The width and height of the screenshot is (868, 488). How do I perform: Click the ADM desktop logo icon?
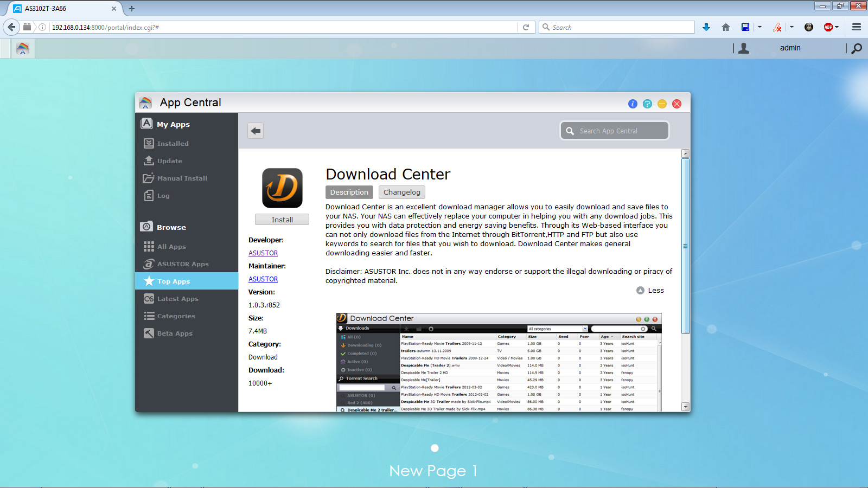[23, 48]
